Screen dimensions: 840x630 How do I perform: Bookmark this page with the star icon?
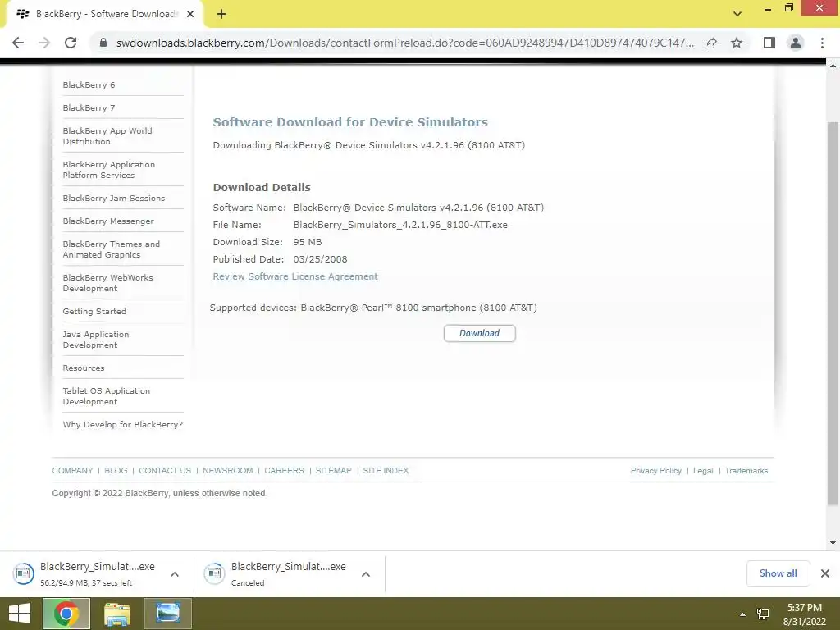[737, 43]
